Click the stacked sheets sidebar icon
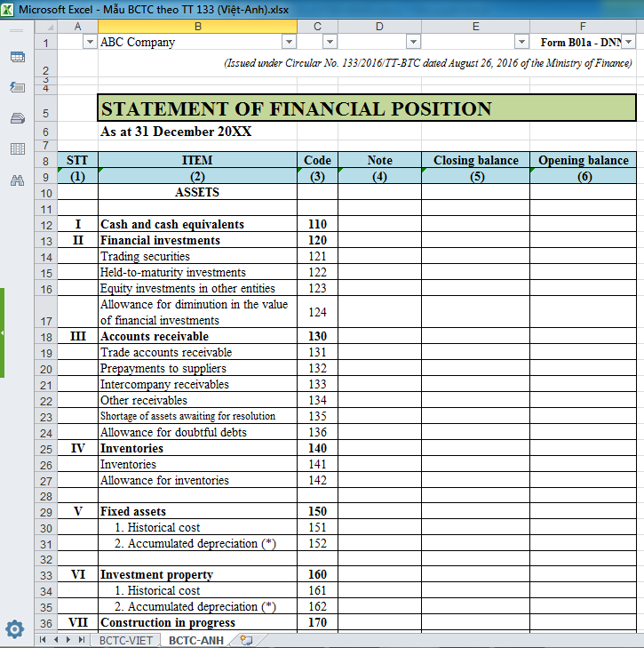Screen dimensions: 644x648 17,118
